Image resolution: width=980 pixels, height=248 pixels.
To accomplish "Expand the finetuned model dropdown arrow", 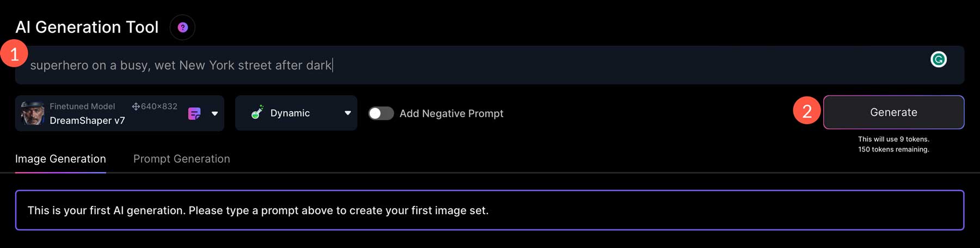I will [215, 113].
